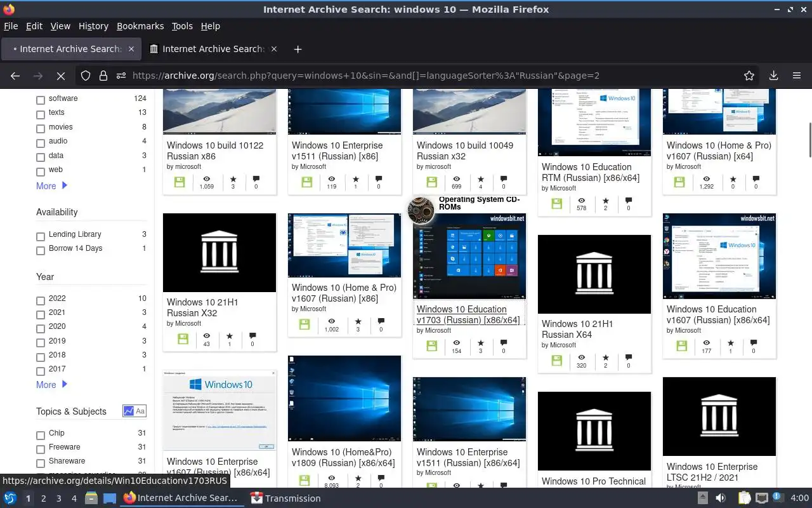This screenshot has height=508, width=812.
Task: Open the file manager from taskbar
Action: coord(91,498)
